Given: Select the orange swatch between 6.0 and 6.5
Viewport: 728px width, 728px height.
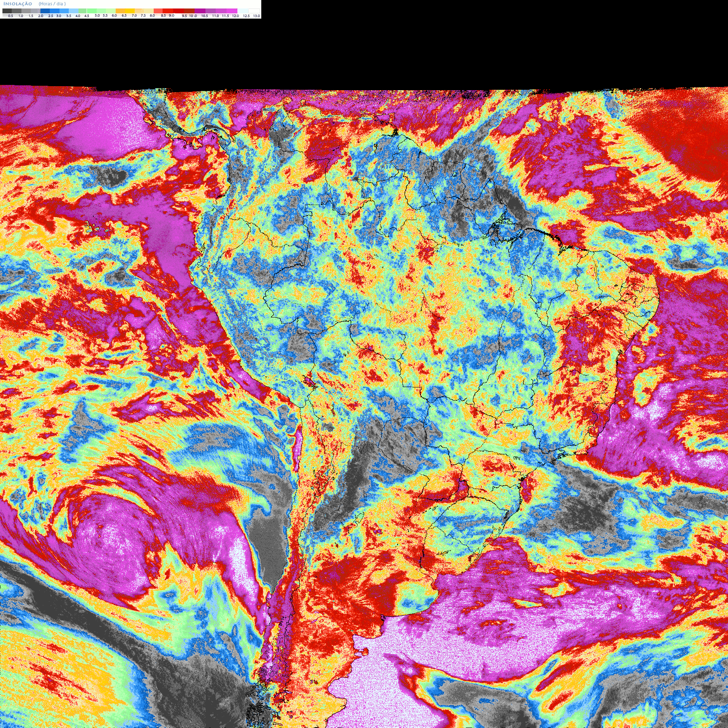Looking at the screenshot, I should [120, 11].
